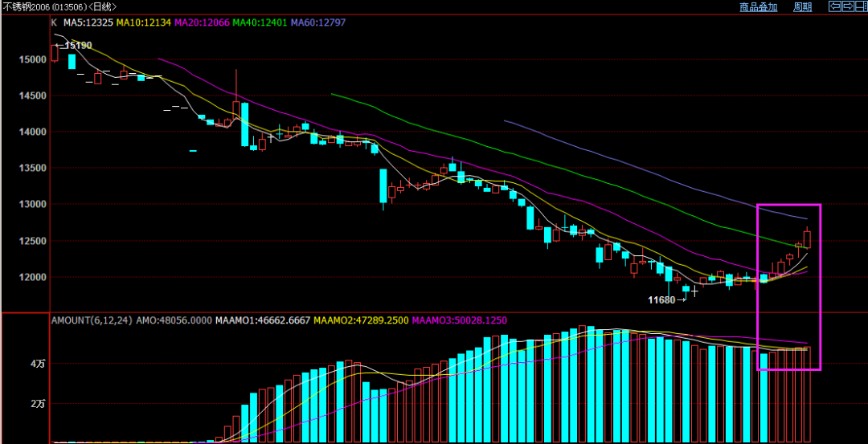
Task: Click the right arrow navigation icon
Action: pos(848,6)
